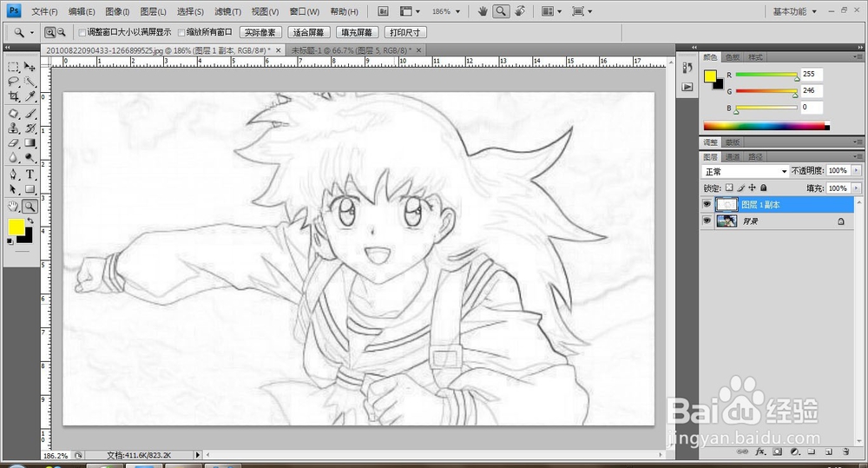Select the Rectangle shape tool
This screenshot has height=468, width=868.
pos(30,189)
